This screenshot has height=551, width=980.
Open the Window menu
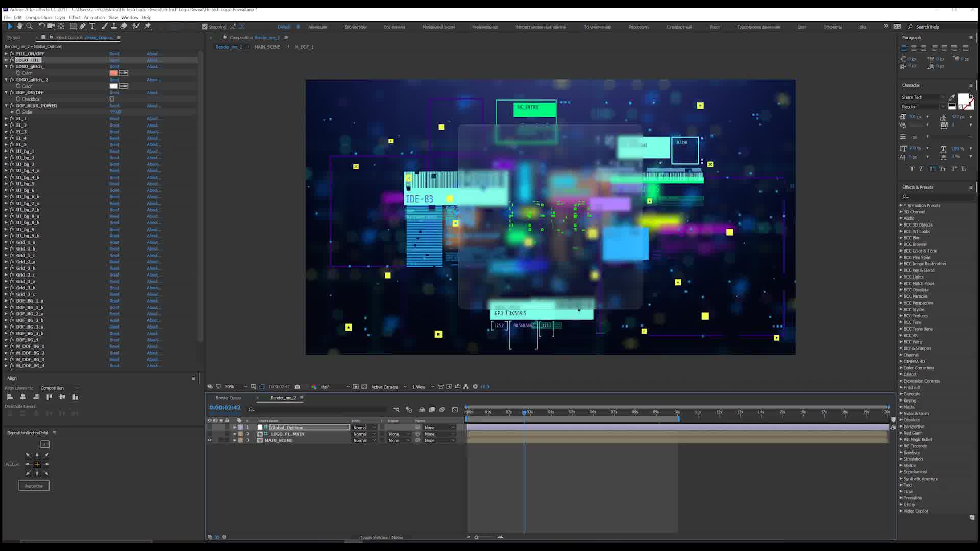coord(130,17)
